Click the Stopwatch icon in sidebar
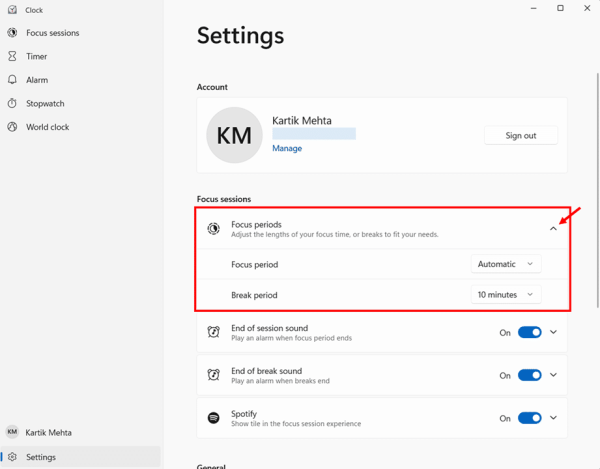 tap(12, 103)
